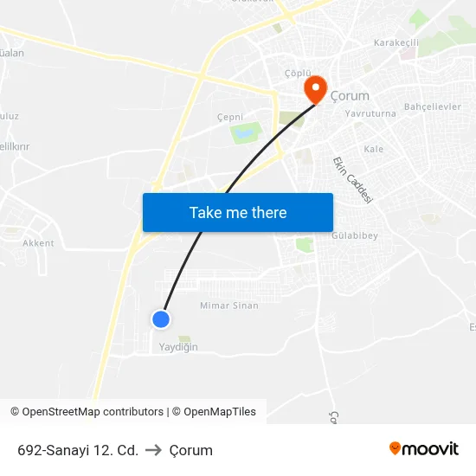The width and height of the screenshot is (476, 476).
Task: Select the Mimar Sinan neighborhood label
Action: click(x=229, y=306)
